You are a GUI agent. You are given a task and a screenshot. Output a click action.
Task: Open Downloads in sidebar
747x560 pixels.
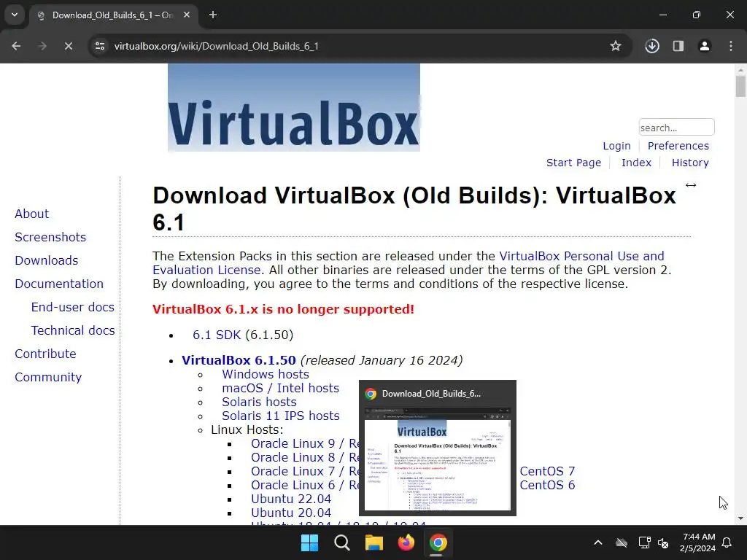tap(46, 260)
